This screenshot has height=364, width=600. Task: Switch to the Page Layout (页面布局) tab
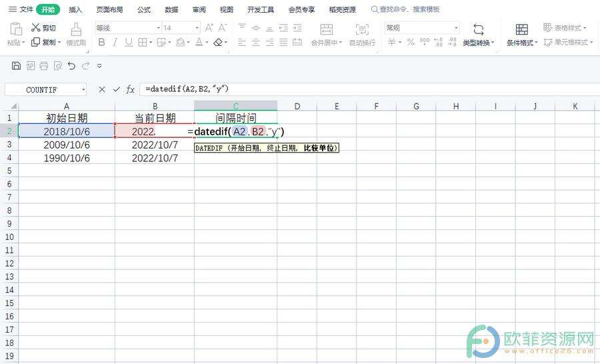pos(109,9)
